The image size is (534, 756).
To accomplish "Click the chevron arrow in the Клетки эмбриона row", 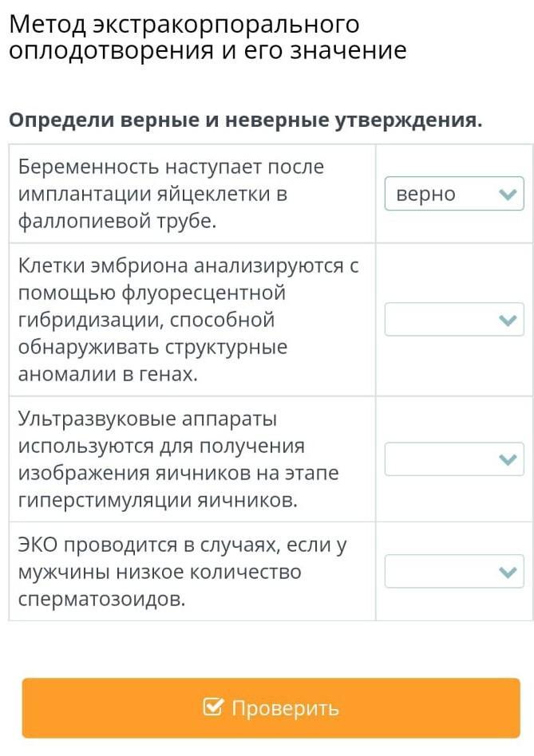I will click(x=507, y=321).
